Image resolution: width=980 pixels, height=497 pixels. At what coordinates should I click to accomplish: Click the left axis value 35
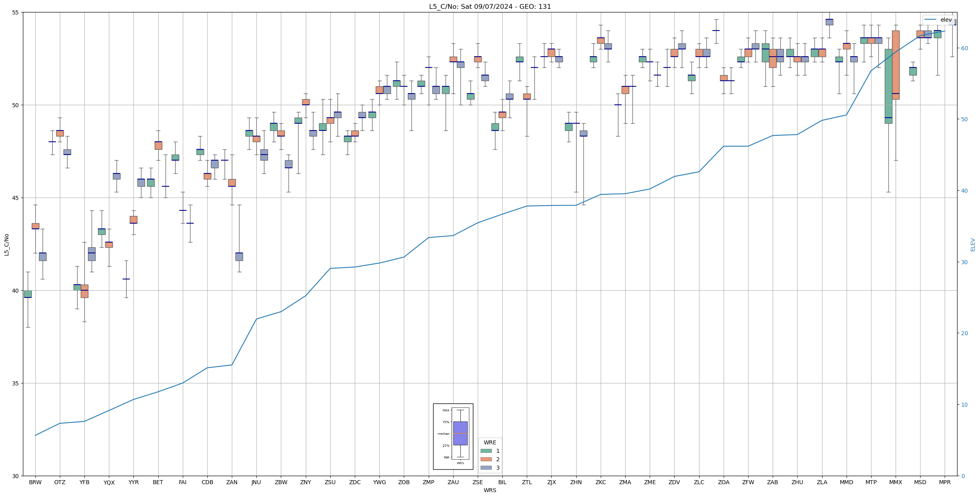(16, 383)
